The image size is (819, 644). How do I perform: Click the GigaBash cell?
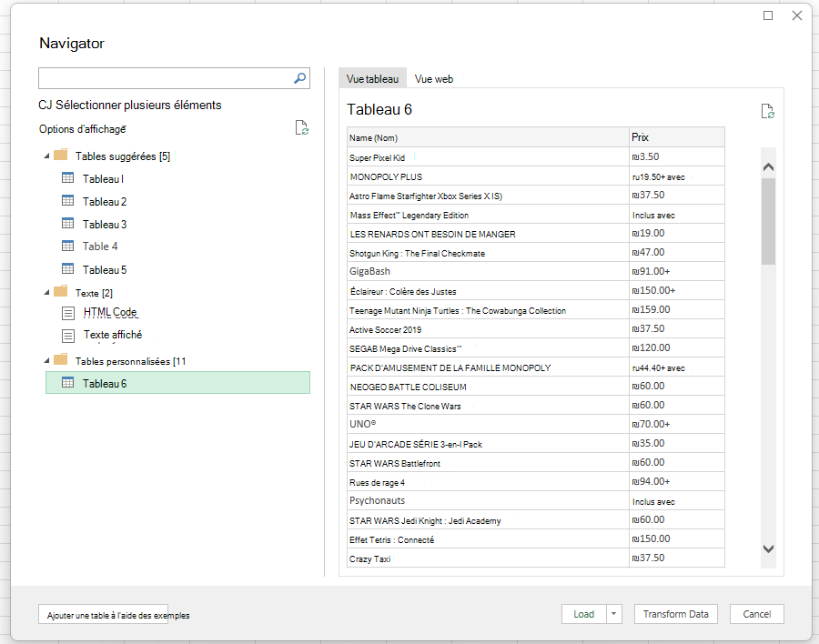coord(488,272)
